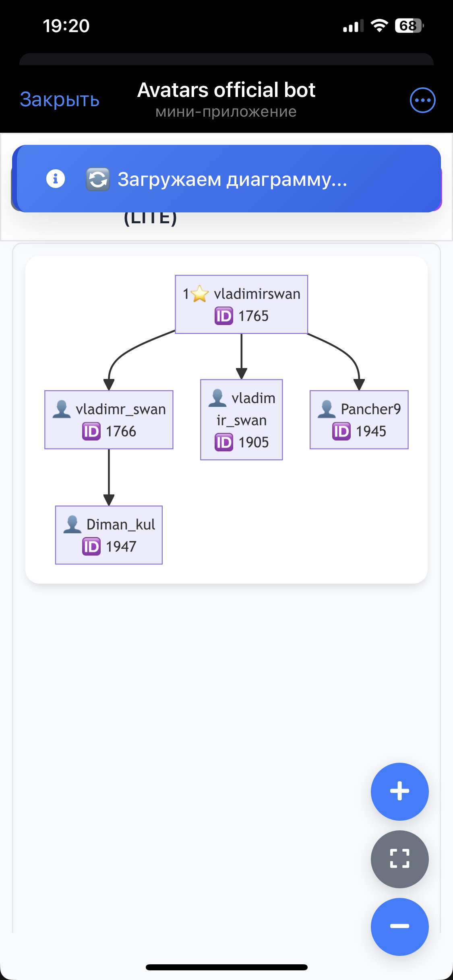Select the Pancher9 node 1945

pos(359,420)
